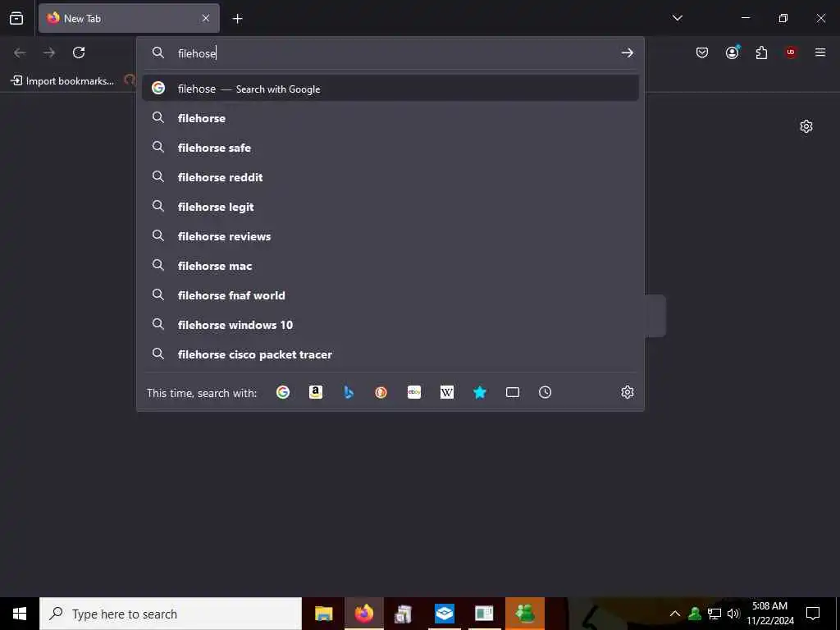The width and height of the screenshot is (840, 630).
Task: Open the Firefox account icon
Action: click(733, 52)
